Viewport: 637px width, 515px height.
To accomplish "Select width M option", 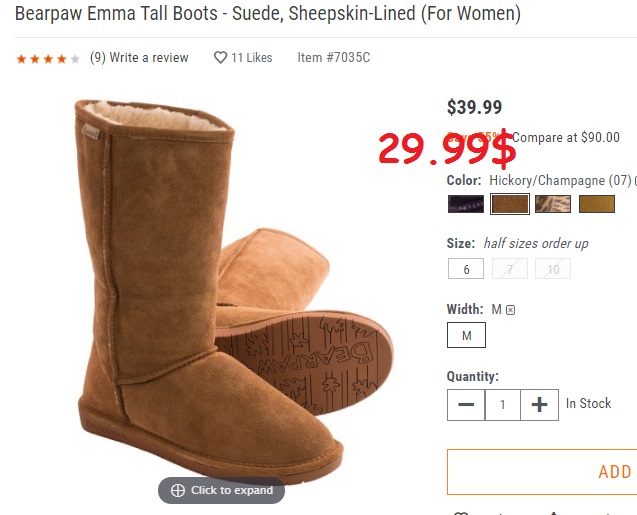I will click(466, 335).
